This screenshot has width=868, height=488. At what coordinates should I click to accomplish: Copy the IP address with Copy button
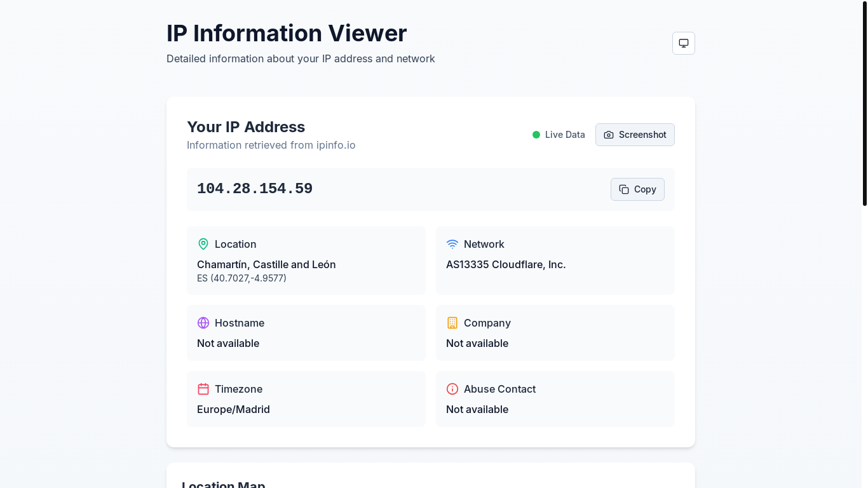click(637, 189)
